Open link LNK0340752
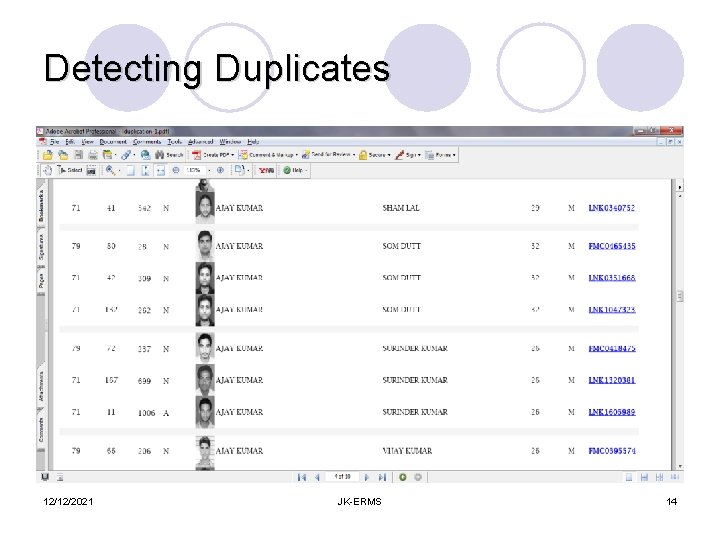Image resolution: width=720 pixels, height=540 pixels. (612, 208)
